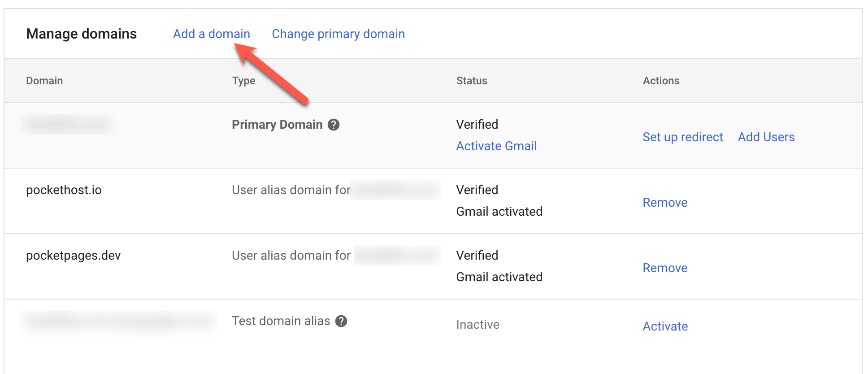Remove the pocketpages.dev alias domain
The width and height of the screenshot is (868, 374).
(665, 268)
